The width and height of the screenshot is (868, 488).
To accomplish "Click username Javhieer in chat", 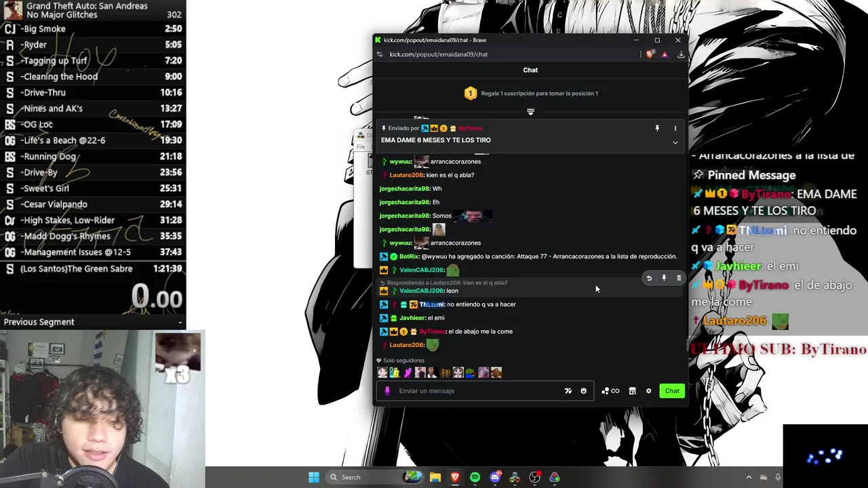I will [412, 318].
